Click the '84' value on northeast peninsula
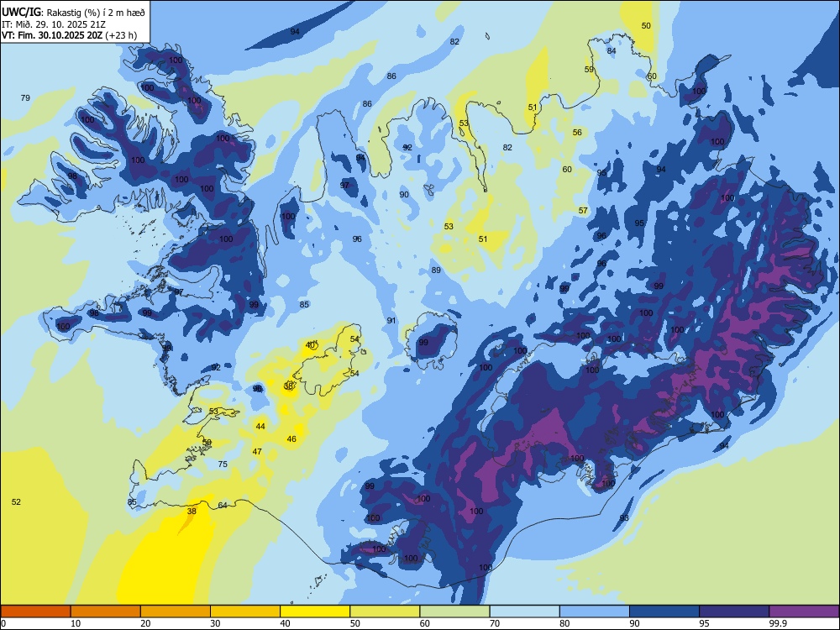Viewport: 840px width, 630px height. pyautogui.click(x=612, y=51)
